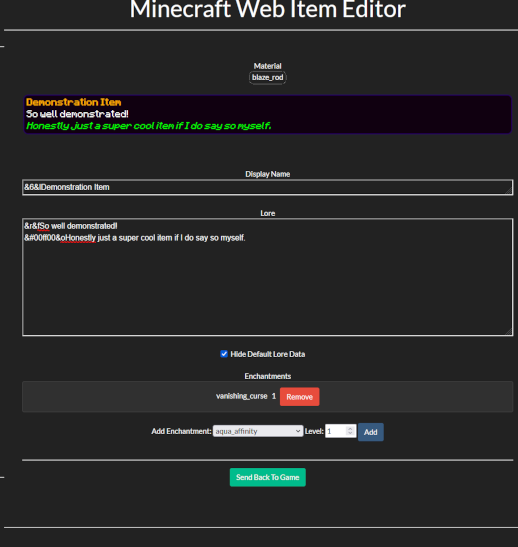The width and height of the screenshot is (518, 547).
Task: Click the enchantment Level number field
Action: point(340,431)
